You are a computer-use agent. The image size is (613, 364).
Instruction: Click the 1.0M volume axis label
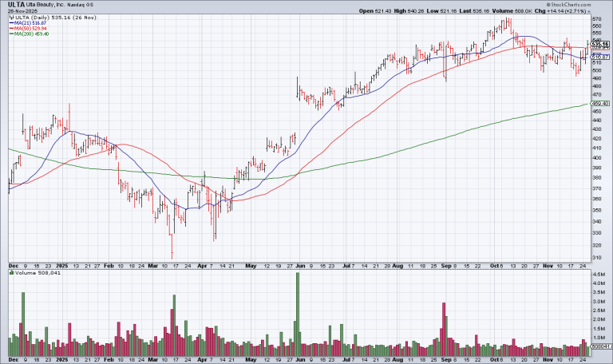599,338
